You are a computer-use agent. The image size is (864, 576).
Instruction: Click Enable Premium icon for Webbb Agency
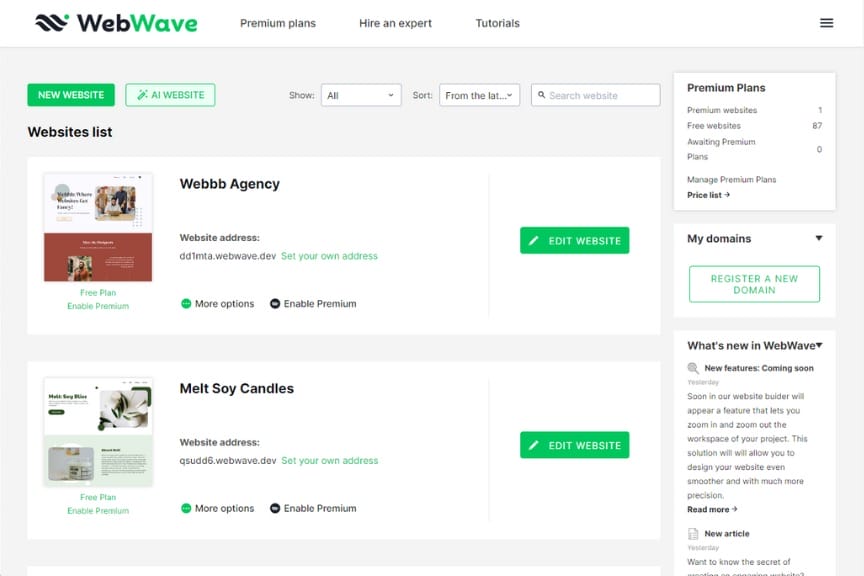point(275,304)
